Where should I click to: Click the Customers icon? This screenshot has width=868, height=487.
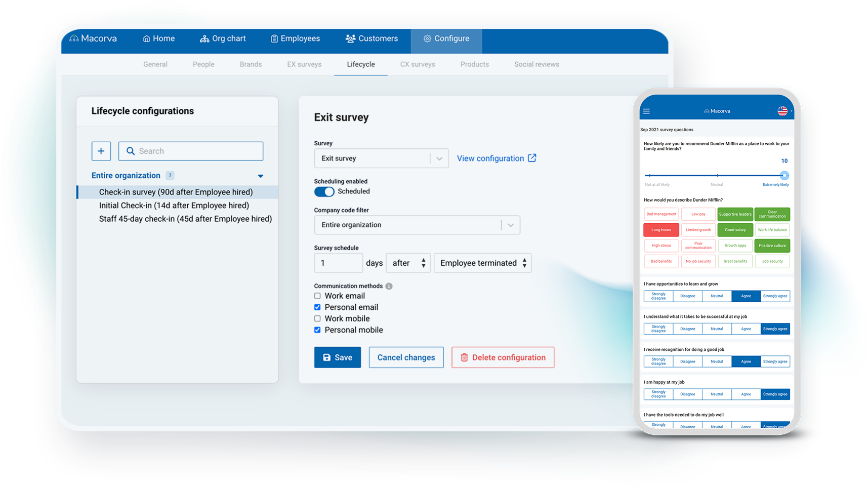(x=350, y=38)
